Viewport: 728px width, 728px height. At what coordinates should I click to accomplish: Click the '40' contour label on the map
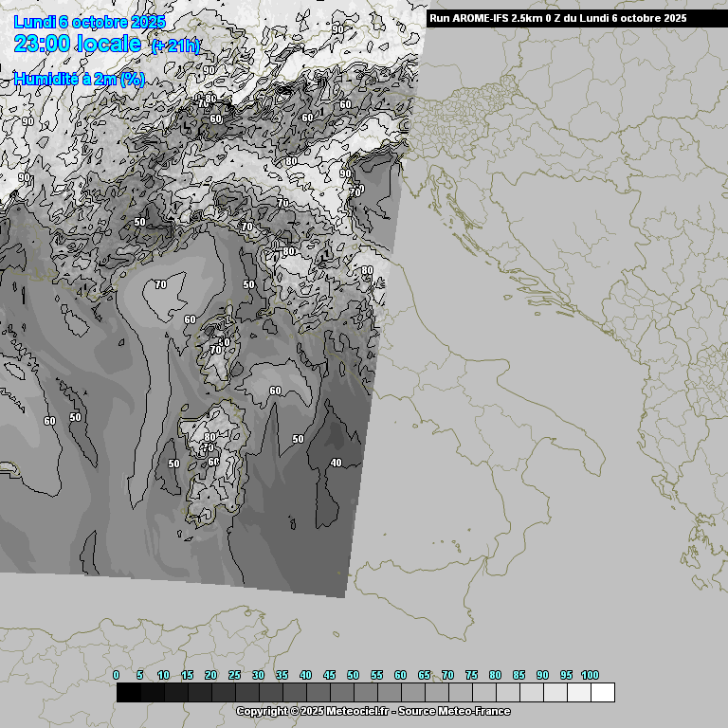[336, 463]
